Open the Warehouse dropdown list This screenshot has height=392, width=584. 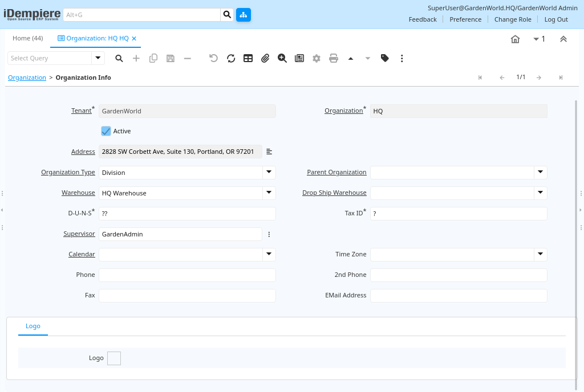pos(269,193)
